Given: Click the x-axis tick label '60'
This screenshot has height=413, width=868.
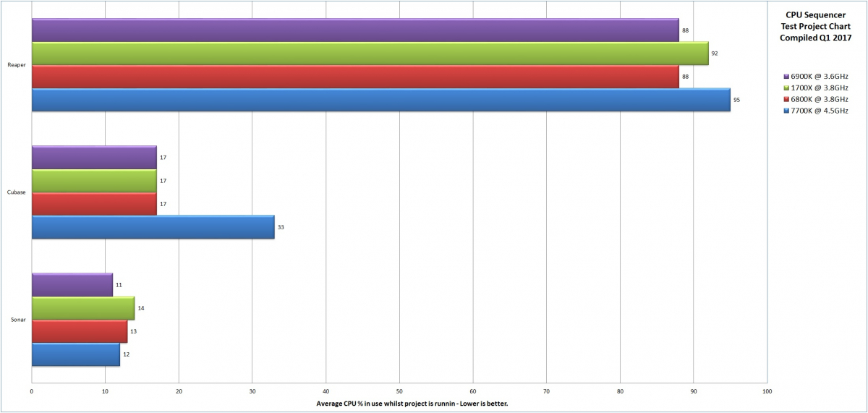Looking at the screenshot, I should (473, 391).
